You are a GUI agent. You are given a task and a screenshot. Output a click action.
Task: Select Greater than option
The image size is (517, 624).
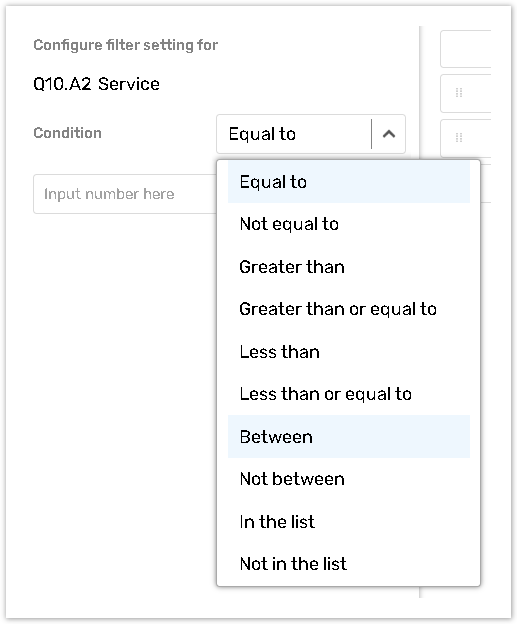click(349, 267)
